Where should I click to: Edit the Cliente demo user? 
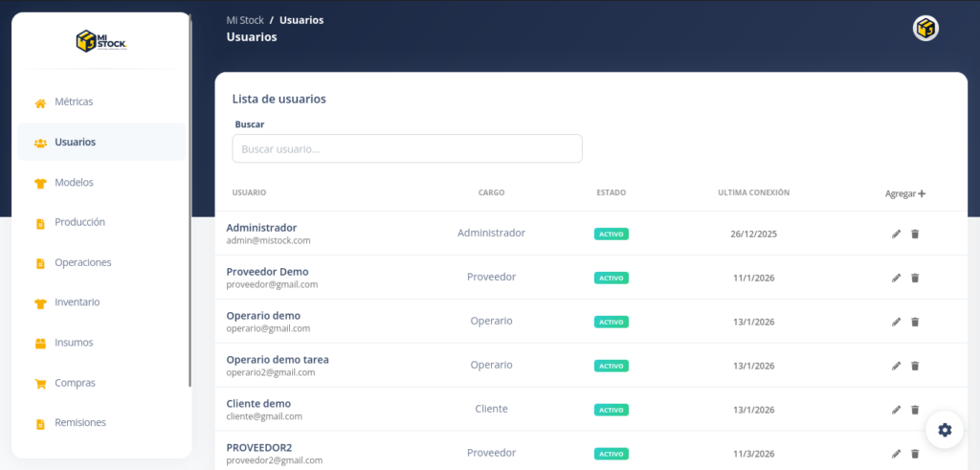tap(896, 410)
